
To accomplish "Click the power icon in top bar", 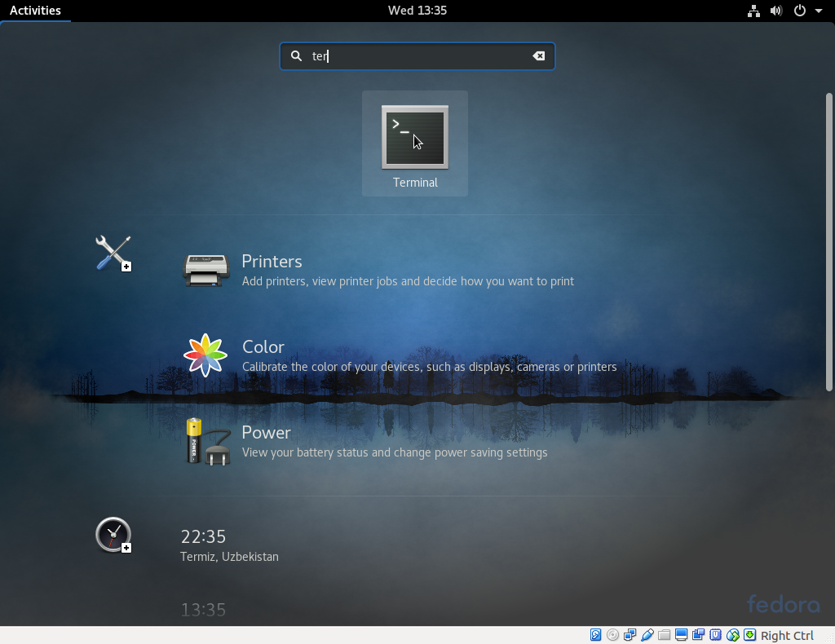I will pos(799,11).
